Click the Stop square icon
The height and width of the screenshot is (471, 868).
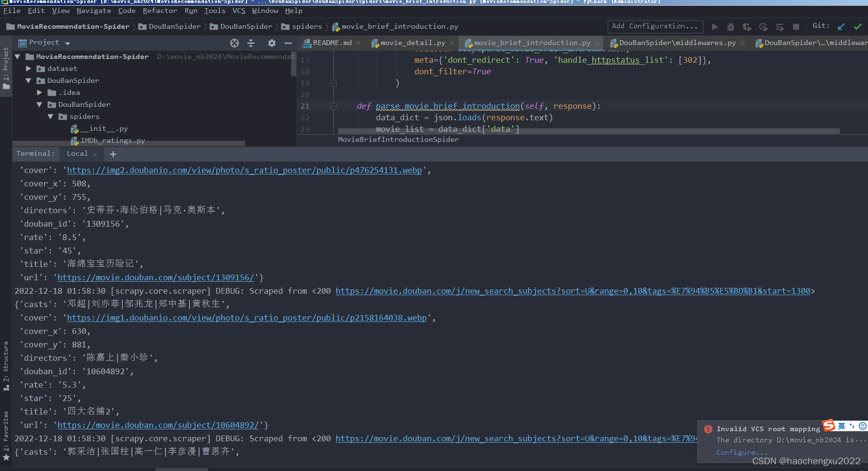(796, 27)
